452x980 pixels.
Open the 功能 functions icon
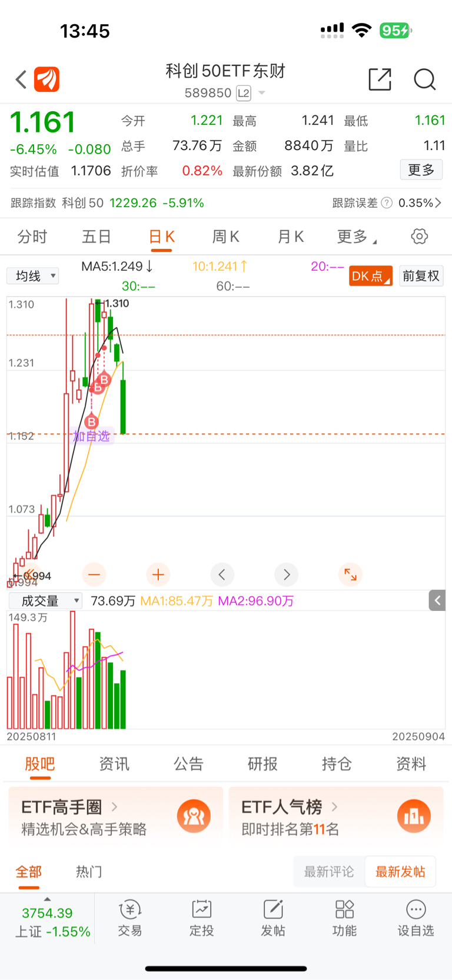click(344, 918)
